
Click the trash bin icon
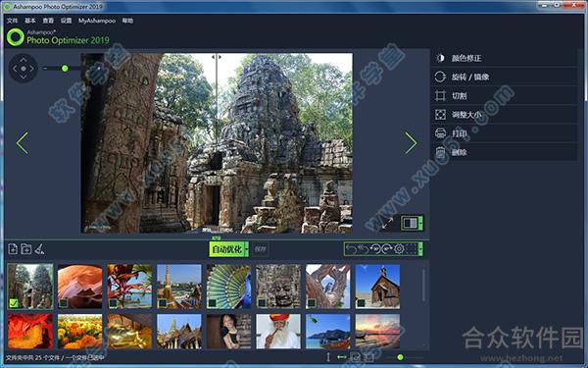440,152
